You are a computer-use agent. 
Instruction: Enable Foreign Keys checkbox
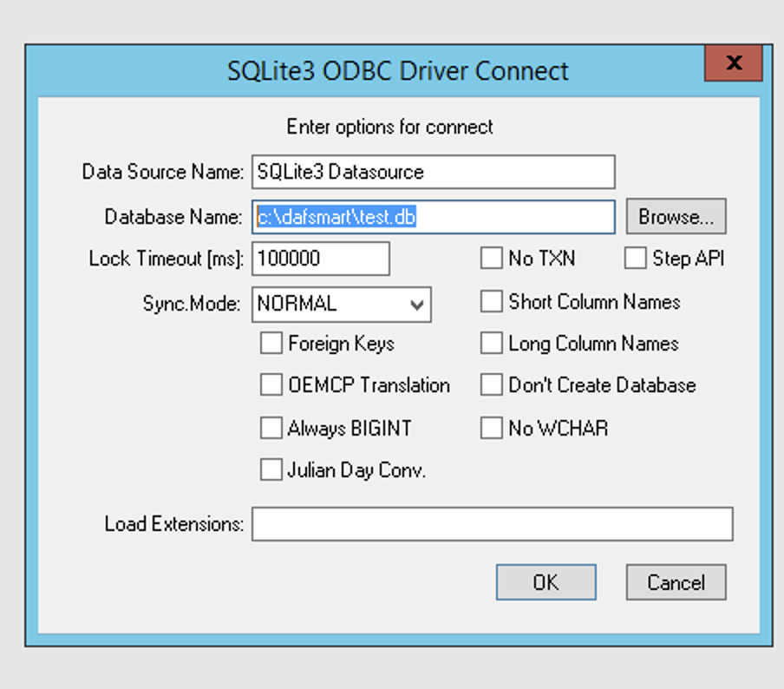pos(271,344)
